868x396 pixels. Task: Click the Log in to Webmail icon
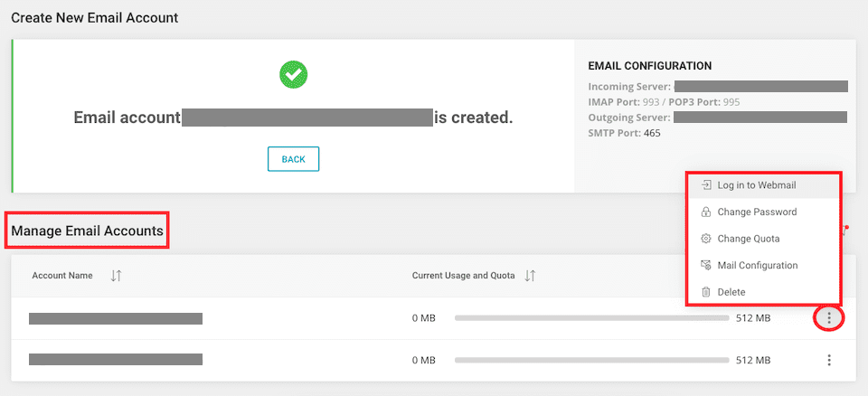click(x=706, y=185)
